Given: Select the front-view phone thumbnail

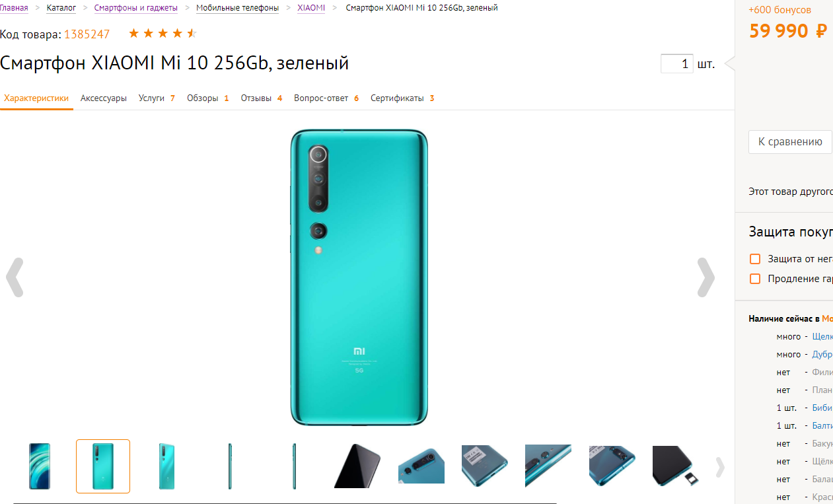Looking at the screenshot, I should 40,466.
